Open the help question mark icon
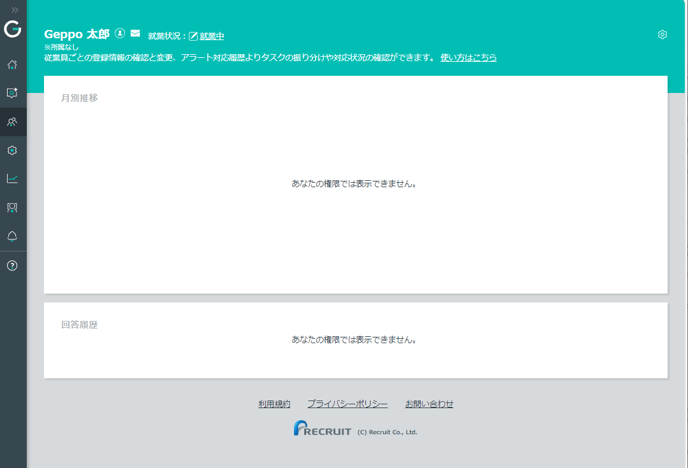The width and height of the screenshot is (688, 468). click(x=12, y=265)
